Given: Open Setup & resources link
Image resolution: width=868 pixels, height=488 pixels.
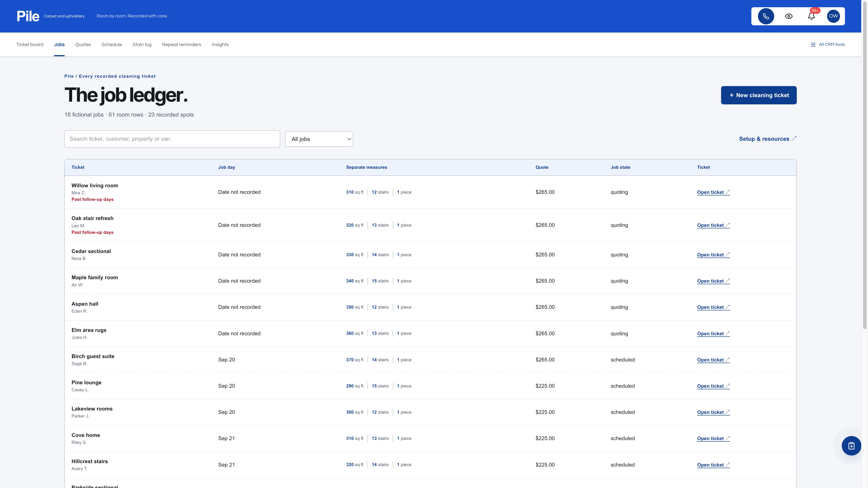Looking at the screenshot, I should pyautogui.click(x=768, y=139).
